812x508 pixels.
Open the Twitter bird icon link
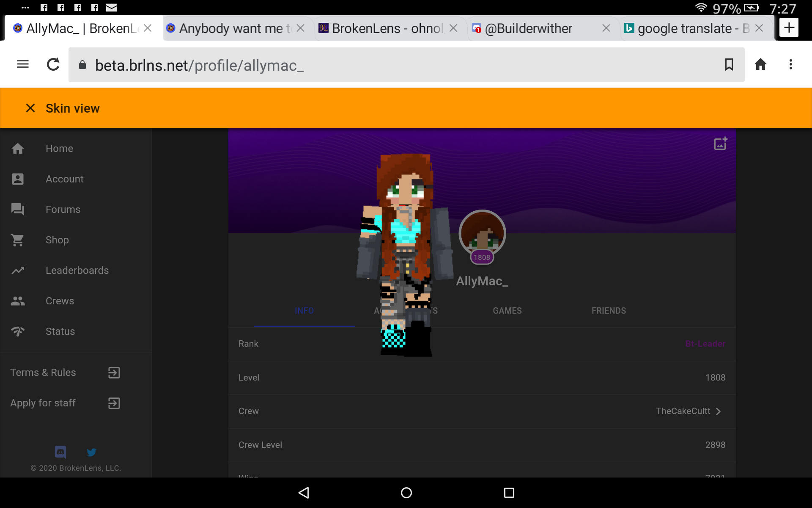tap(91, 452)
